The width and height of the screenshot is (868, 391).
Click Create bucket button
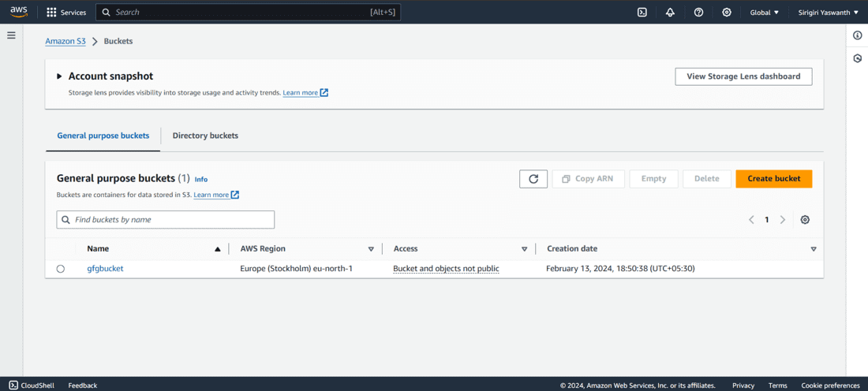point(774,179)
